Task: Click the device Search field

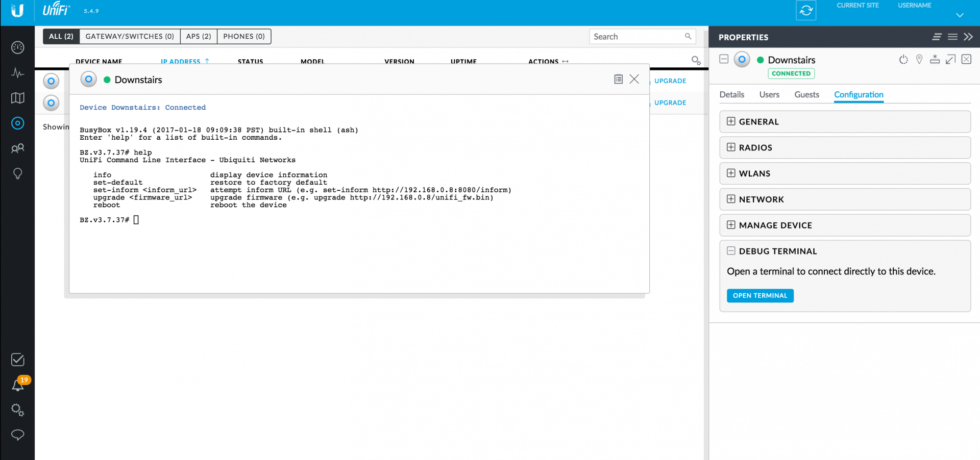Action: pos(636,37)
